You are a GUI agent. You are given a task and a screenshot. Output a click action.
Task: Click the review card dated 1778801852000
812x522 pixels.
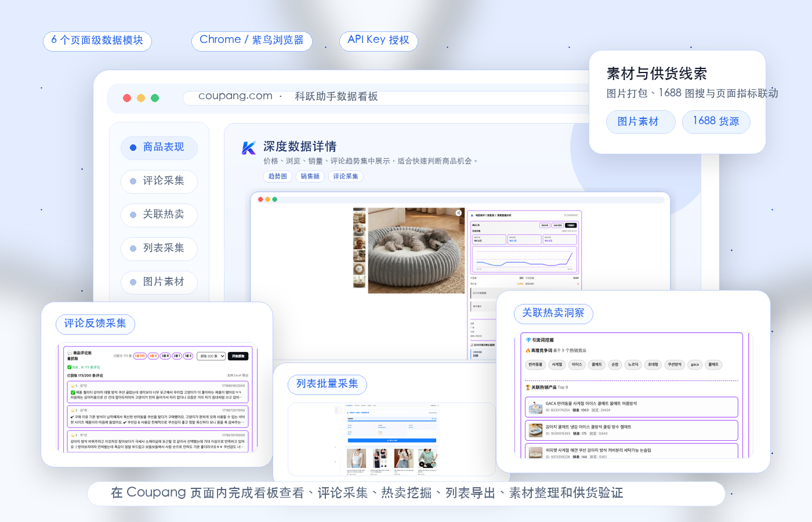click(158, 392)
